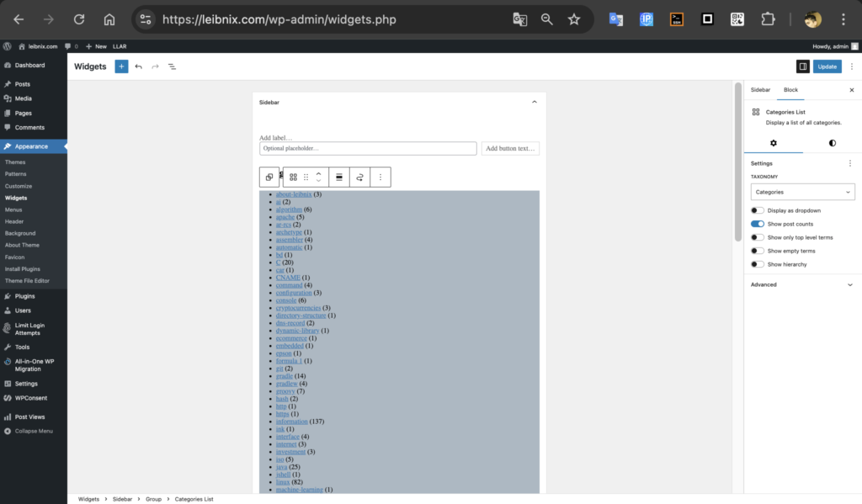
Task: Open the information category link
Action: [x=291, y=422]
